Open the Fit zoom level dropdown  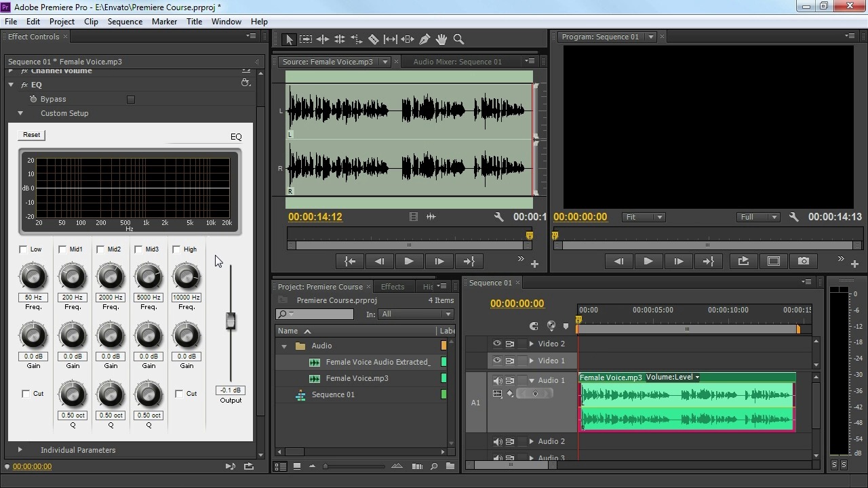(x=644, y=217)
